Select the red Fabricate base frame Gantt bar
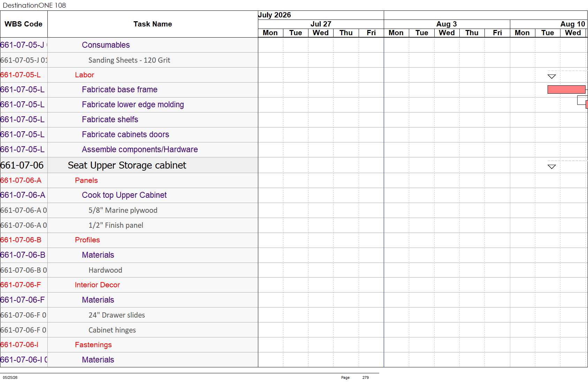This screenshot has width=588, height=382. [566, 89]
